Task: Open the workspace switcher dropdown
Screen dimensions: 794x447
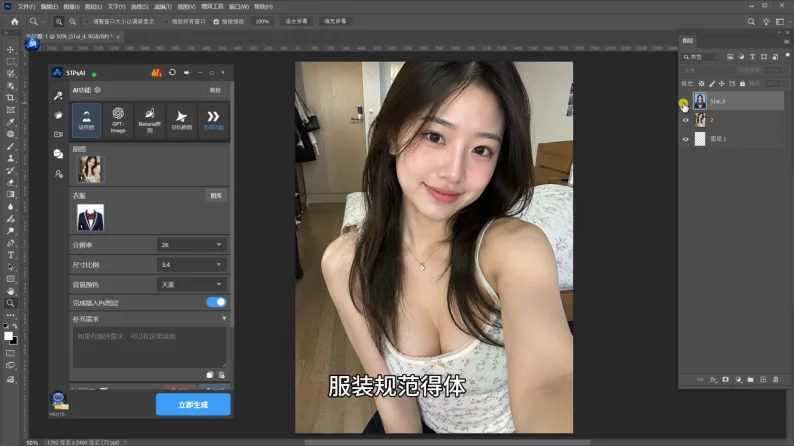Action: click(x=780, y=22)
